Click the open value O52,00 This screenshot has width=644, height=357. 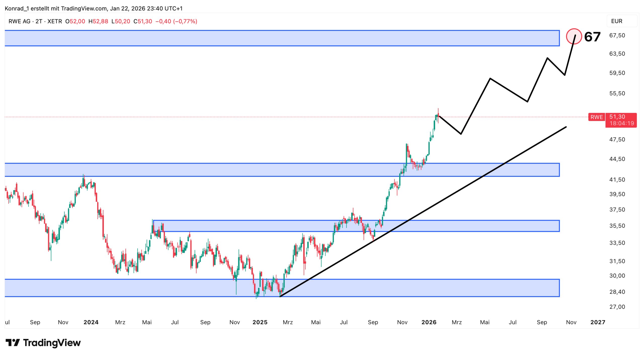click(75, 21)
